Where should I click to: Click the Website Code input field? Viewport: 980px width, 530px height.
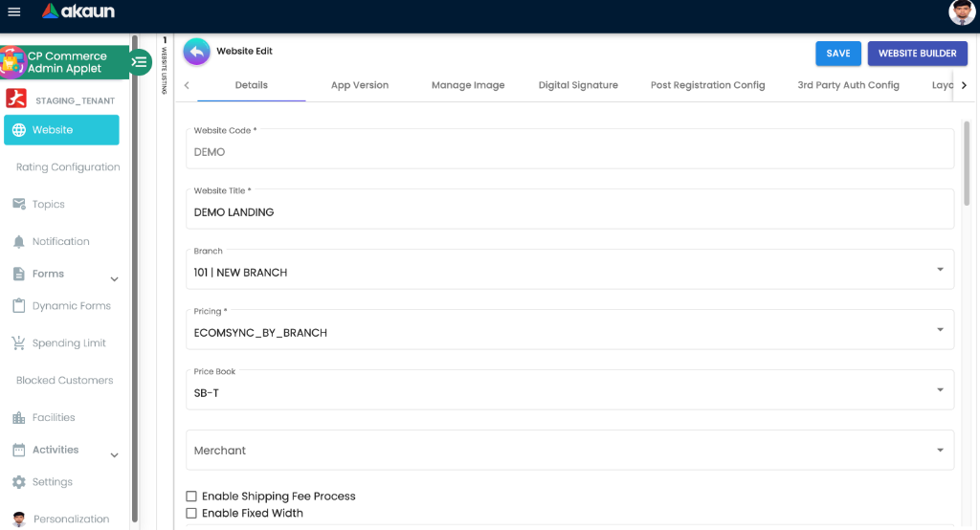click(x=570, y=148)
